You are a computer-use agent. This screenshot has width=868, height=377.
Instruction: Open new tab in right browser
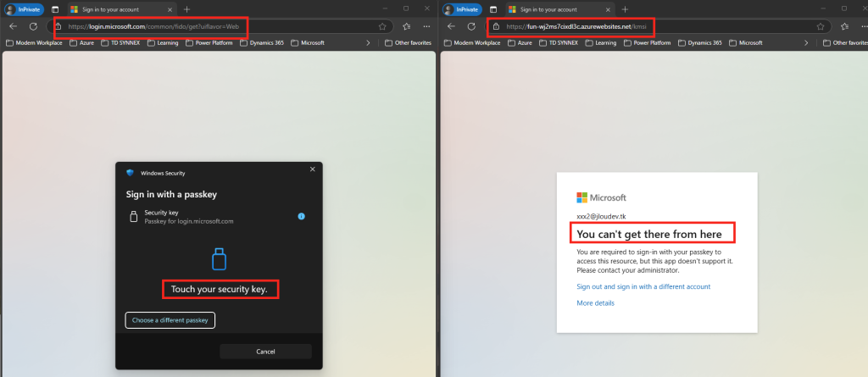point(625,9)
